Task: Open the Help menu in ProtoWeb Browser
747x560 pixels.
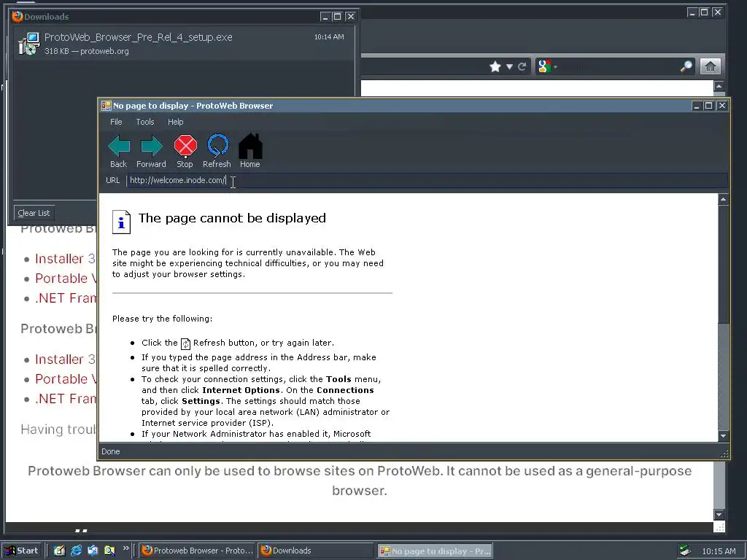Action: pos(175,122)
